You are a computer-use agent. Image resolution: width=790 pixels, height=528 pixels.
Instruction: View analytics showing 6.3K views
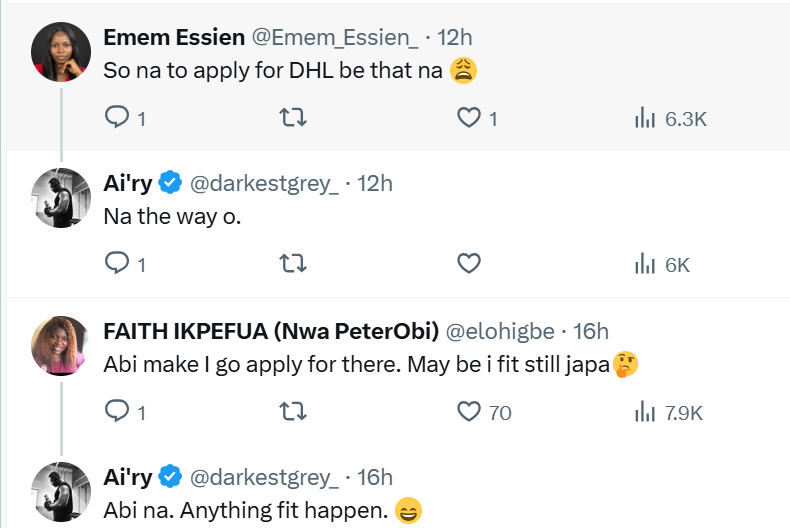pyautogui.click(x=645, y=118)
